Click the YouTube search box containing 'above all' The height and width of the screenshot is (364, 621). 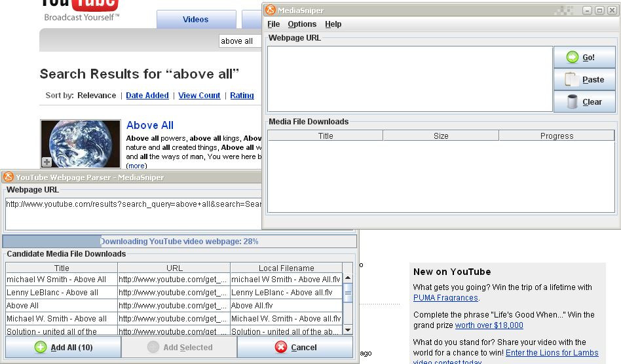point(240,41)
